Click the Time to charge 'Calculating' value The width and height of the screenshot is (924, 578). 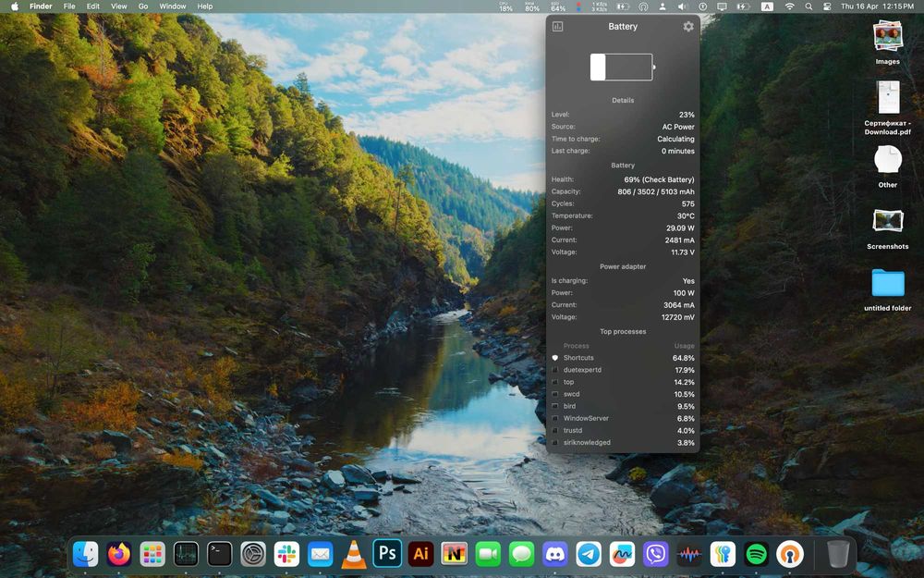tap(675, 140)
